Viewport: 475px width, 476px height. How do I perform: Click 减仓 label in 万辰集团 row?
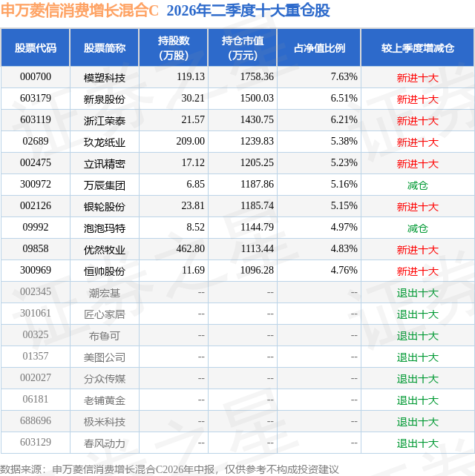(418, 185)
